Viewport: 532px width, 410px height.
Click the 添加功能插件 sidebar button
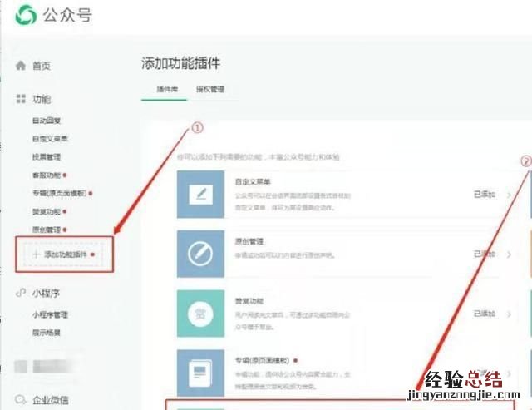pos(64,254)
